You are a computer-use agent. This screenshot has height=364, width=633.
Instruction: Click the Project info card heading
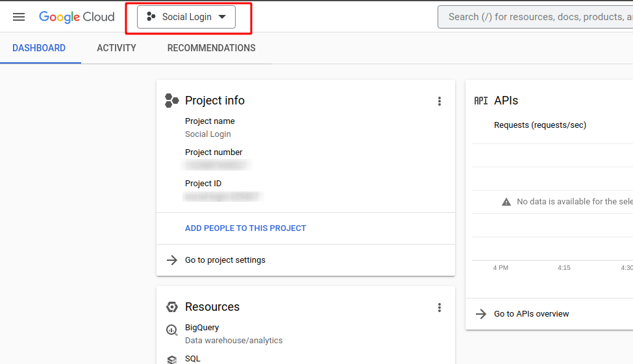pos(215,101)
